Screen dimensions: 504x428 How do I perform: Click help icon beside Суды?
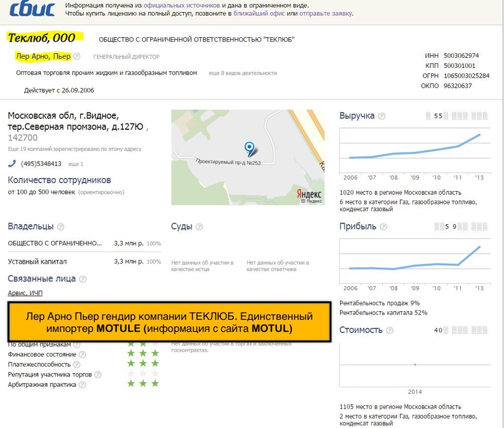(x=199, y=227)
